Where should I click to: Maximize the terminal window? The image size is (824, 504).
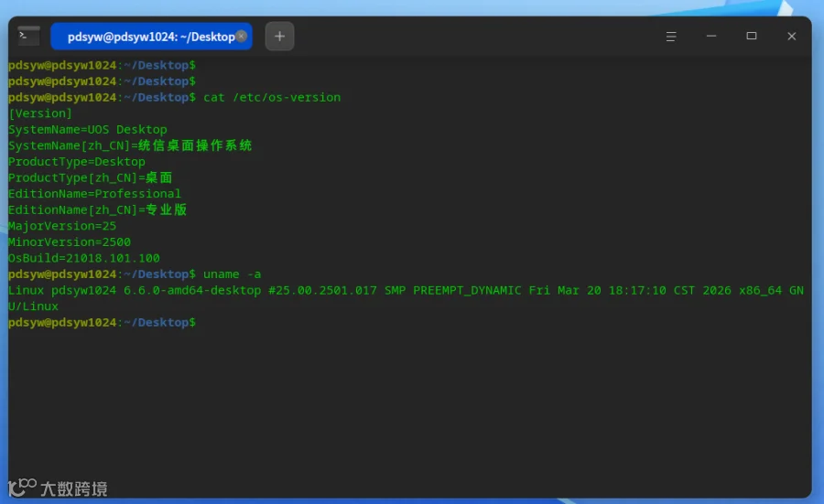click(752, 36)
